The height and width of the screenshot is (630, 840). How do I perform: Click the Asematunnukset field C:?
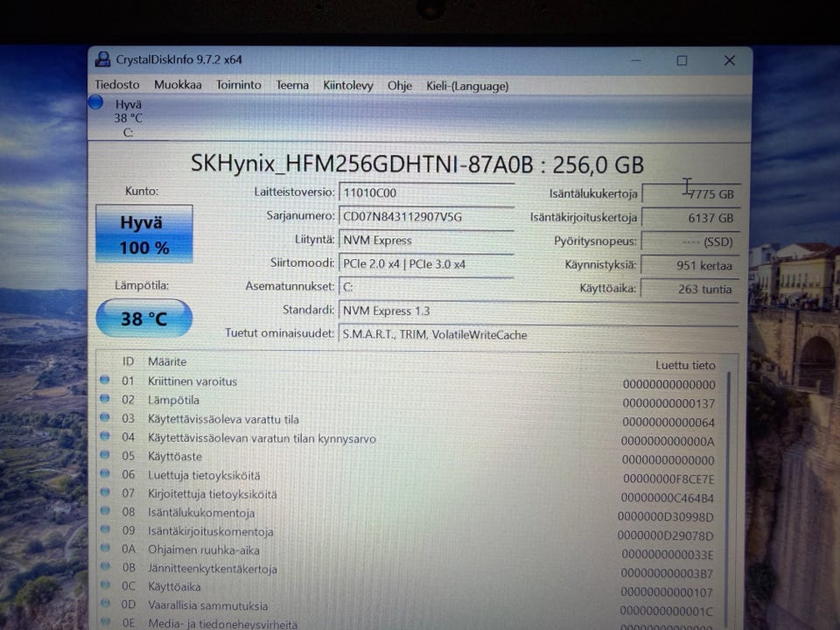[x=426, y=287]
